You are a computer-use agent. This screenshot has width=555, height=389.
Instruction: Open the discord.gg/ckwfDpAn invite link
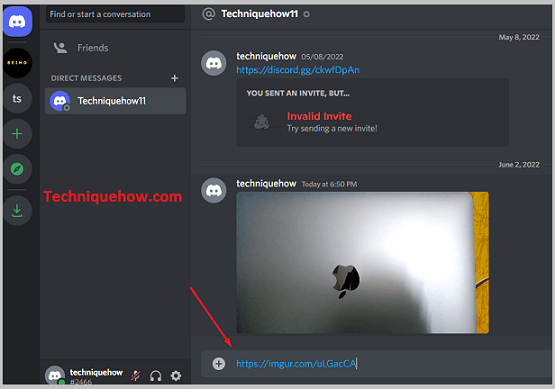(298, 70)
